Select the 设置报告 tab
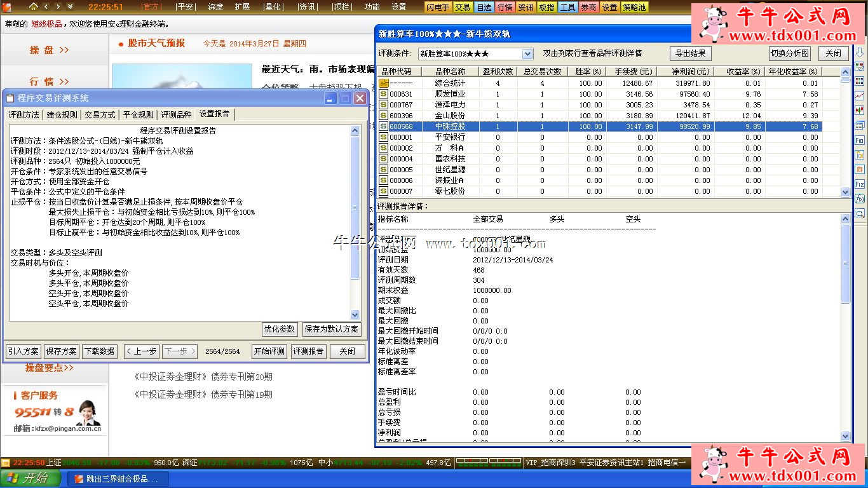The width and height of the screenshot is (868, 488). tap(215, 114)
